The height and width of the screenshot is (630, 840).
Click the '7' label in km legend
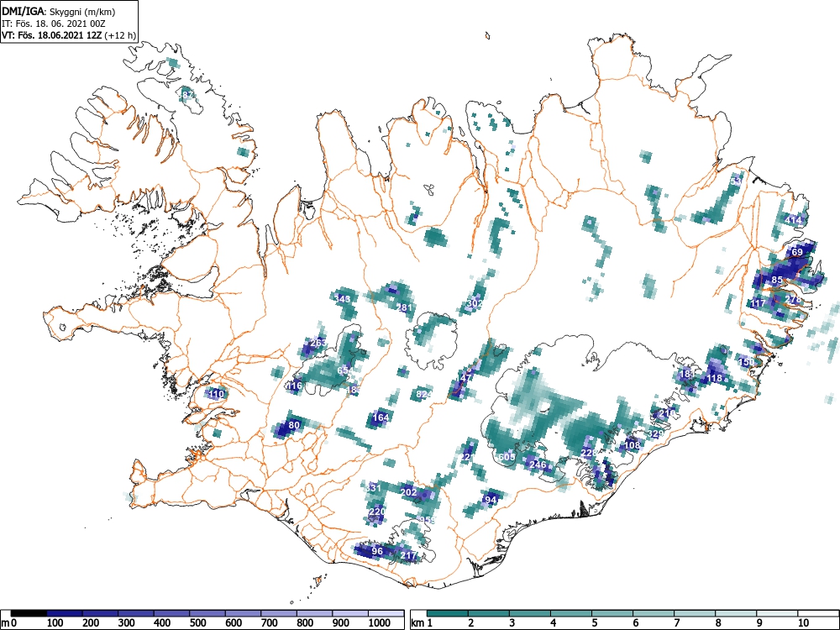coord(676,622)
